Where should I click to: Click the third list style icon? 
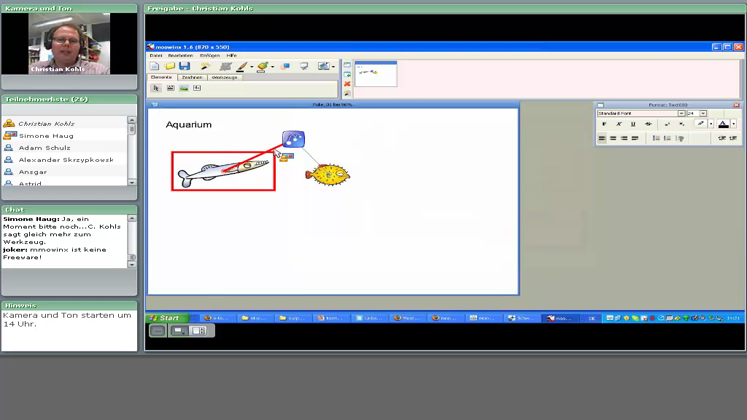(680, 139)
